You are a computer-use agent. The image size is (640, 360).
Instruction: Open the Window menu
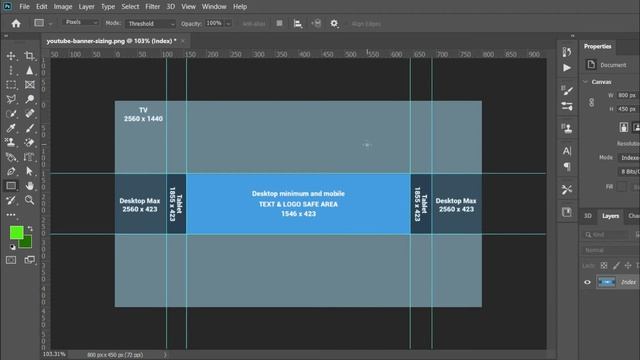coord(214,7)
